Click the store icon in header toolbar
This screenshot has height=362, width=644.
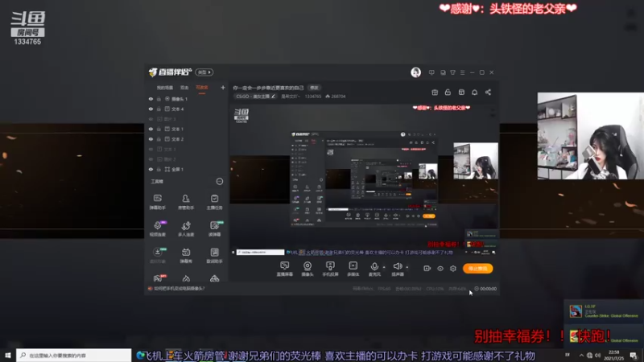[461, 93]
